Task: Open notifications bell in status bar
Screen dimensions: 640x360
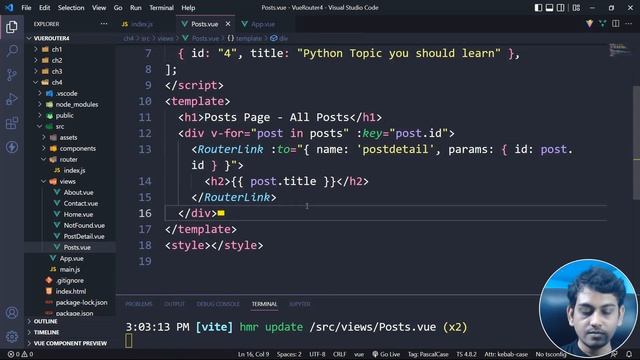Action: tap(629, 354)
